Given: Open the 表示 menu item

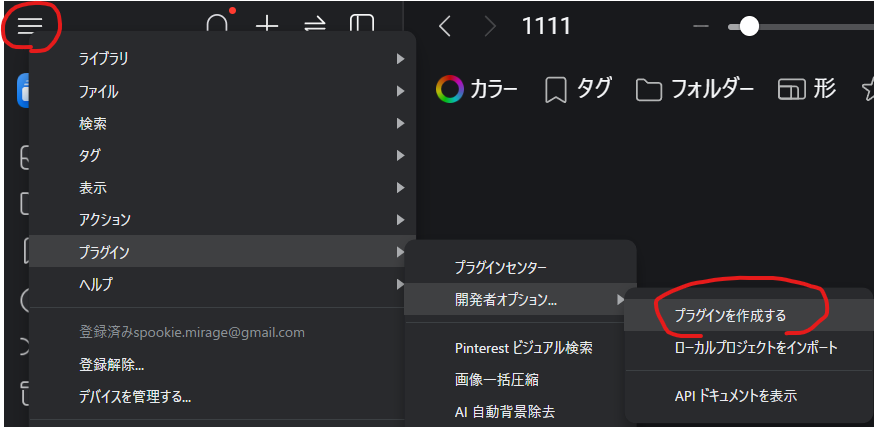Looking at the screenshot, I should click(222, 188).
